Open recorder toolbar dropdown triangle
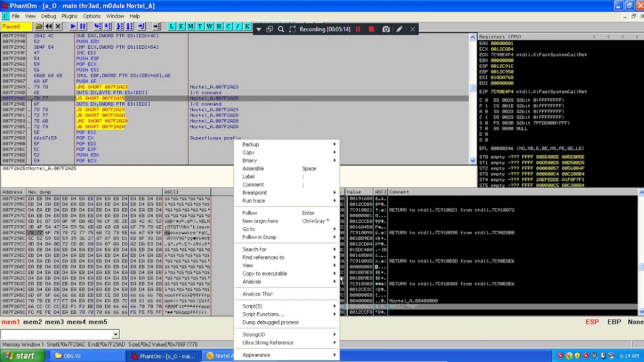Image resolution: width=644 pixels, height=362 pixels. point(259,29)
